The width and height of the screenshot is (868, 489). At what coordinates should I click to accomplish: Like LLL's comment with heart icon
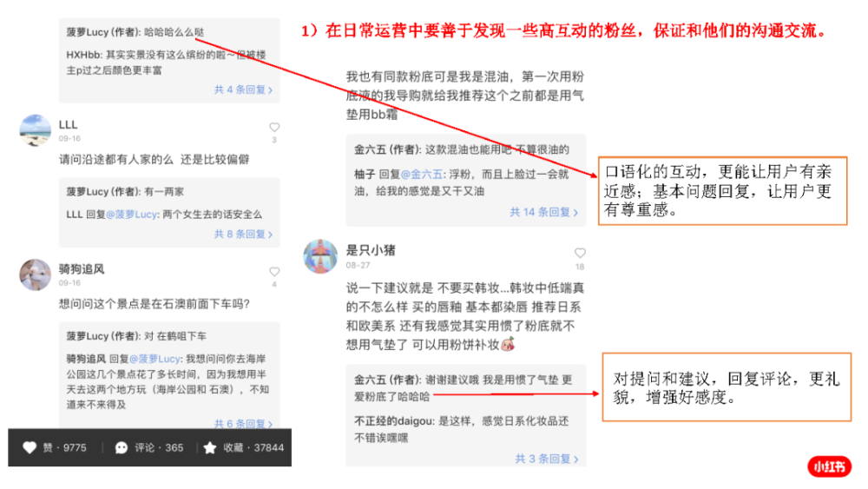pos(274,128)
